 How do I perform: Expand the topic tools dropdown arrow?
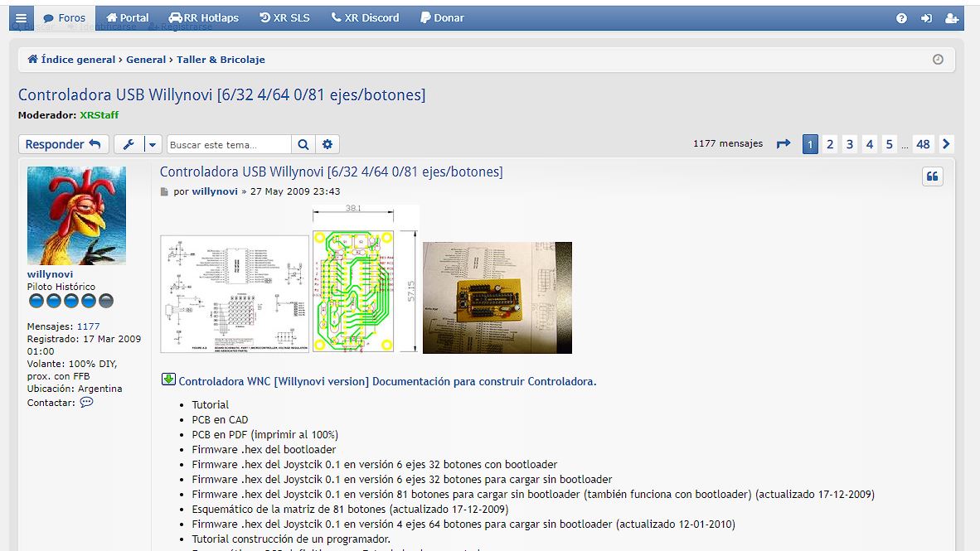(153, 144)
